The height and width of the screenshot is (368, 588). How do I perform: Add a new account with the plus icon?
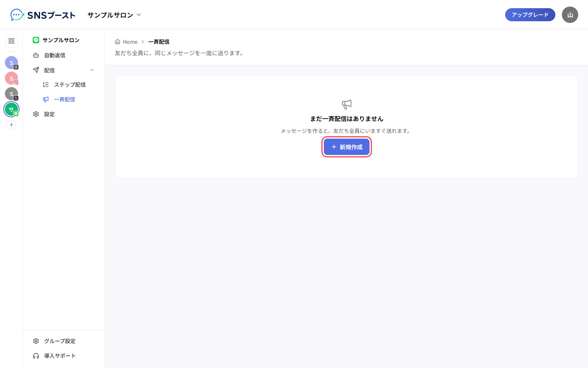click(x=11, y=125)
